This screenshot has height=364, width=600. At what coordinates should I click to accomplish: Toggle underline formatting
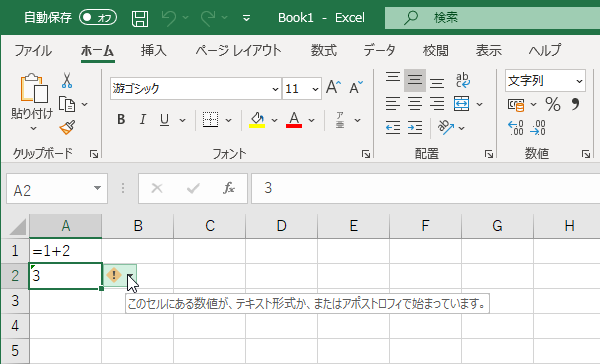(x=165, y=120)
